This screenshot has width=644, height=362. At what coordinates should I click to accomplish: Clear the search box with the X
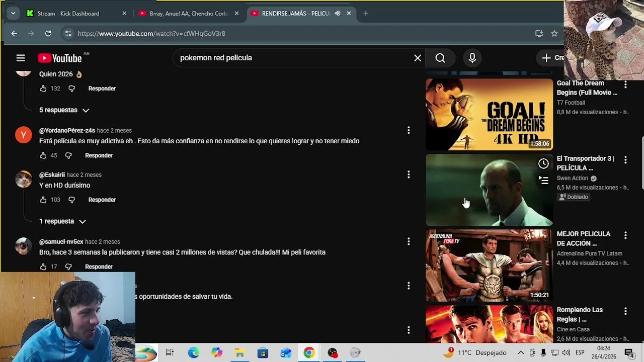tap(418, 58)
